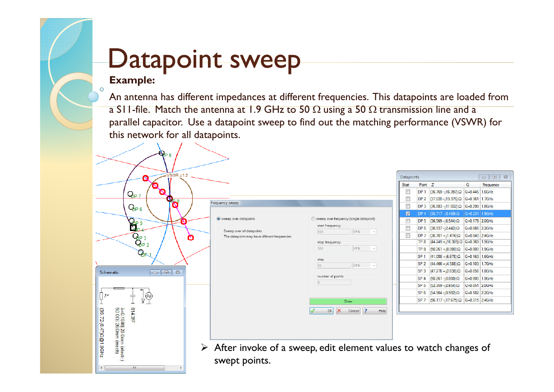Select row SP 3 in Datapoints table

(x=455, y=271)
